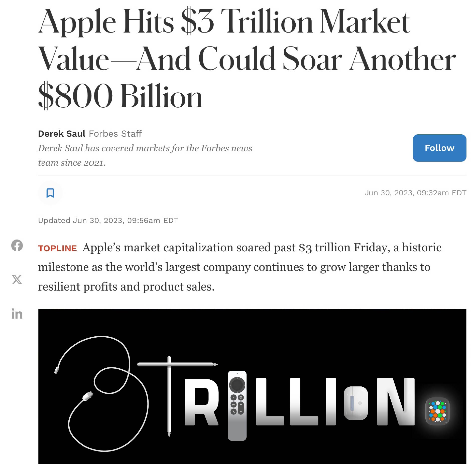Open Derek Saul's author page
This screenshot has width=476, height=464.
[62, 134]
